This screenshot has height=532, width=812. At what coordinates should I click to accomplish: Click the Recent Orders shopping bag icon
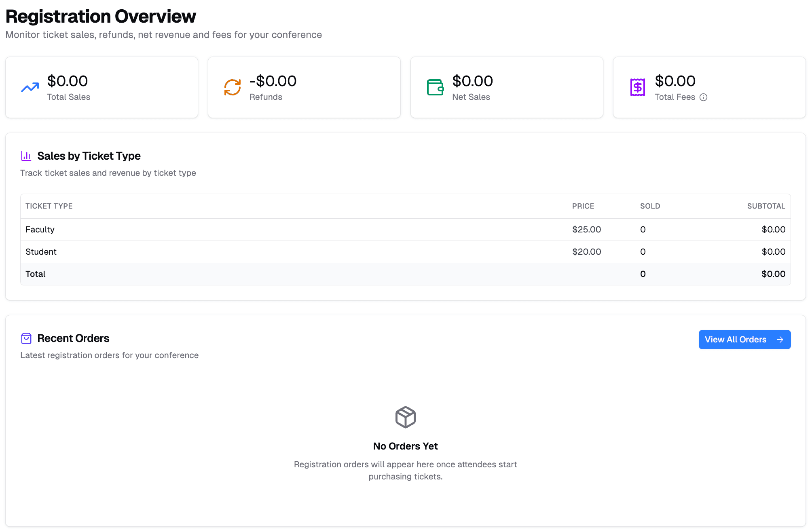coord(26,338)
